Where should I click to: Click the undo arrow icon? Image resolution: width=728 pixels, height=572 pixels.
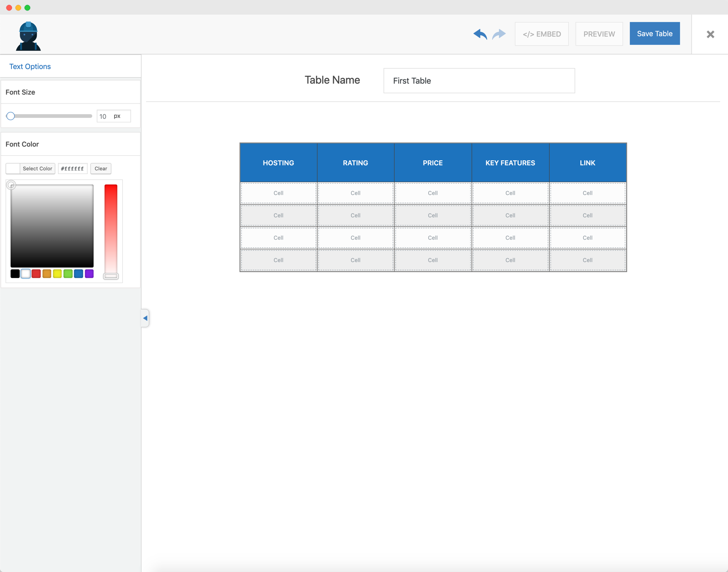click(x=480, y=34)
